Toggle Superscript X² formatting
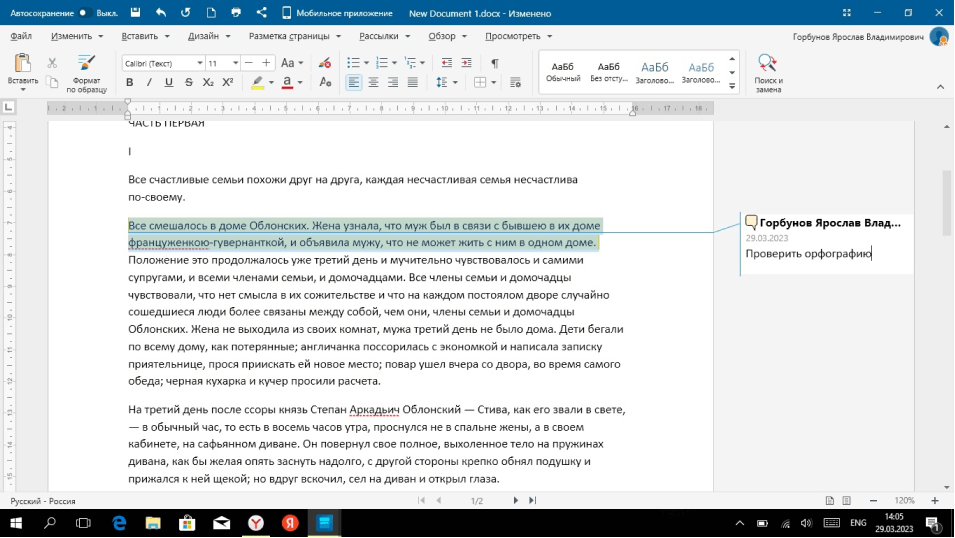Screen dimensions: 955x538 point(228,82)
